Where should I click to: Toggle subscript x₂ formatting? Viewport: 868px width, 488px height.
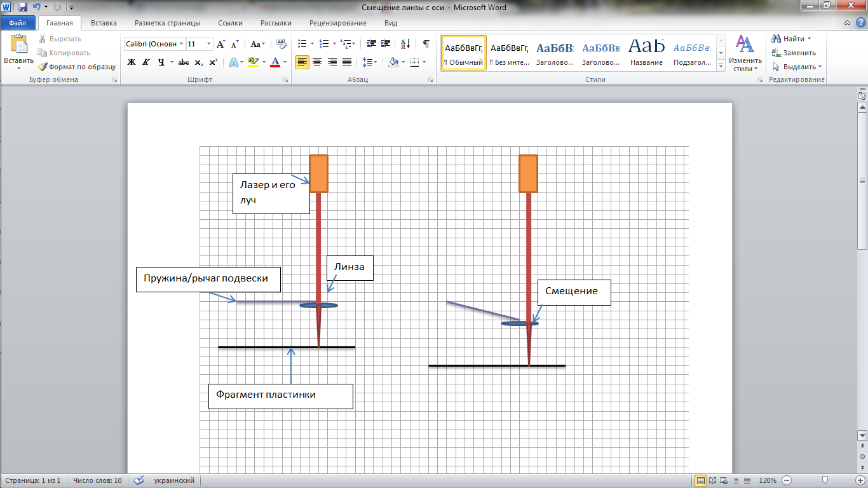click(198, 62)
